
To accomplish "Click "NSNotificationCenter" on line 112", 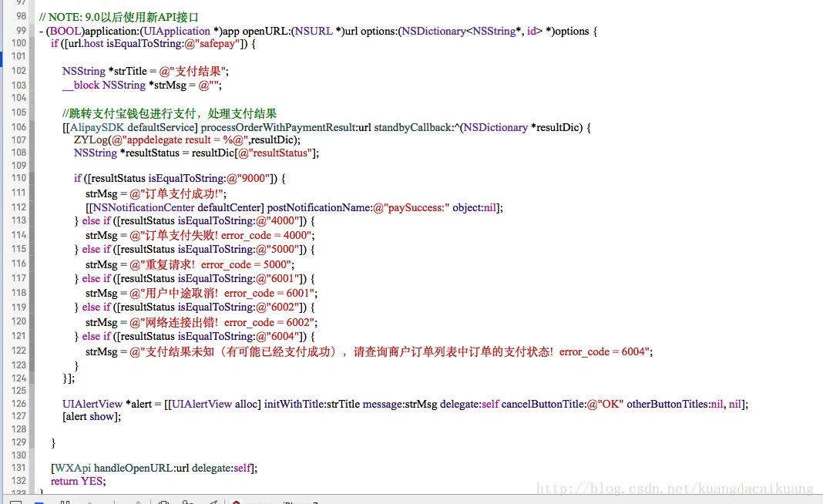I will tap(143, 207).
